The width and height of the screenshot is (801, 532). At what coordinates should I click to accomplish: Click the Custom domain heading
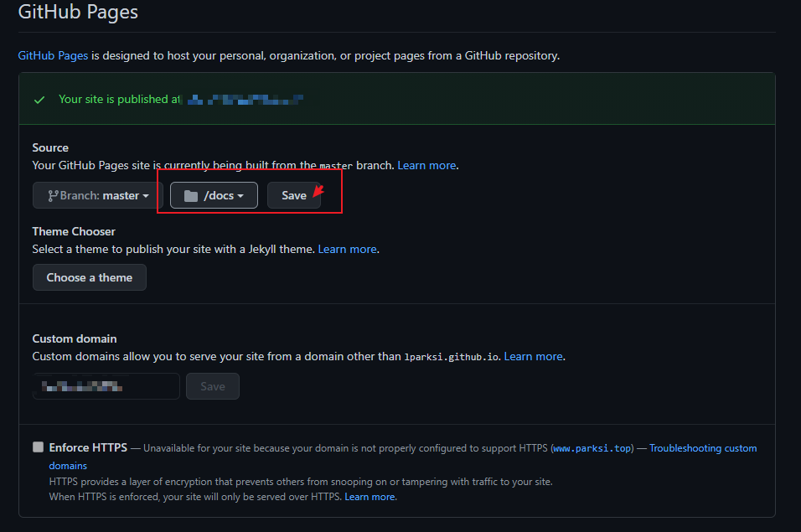tap(75, 338)
